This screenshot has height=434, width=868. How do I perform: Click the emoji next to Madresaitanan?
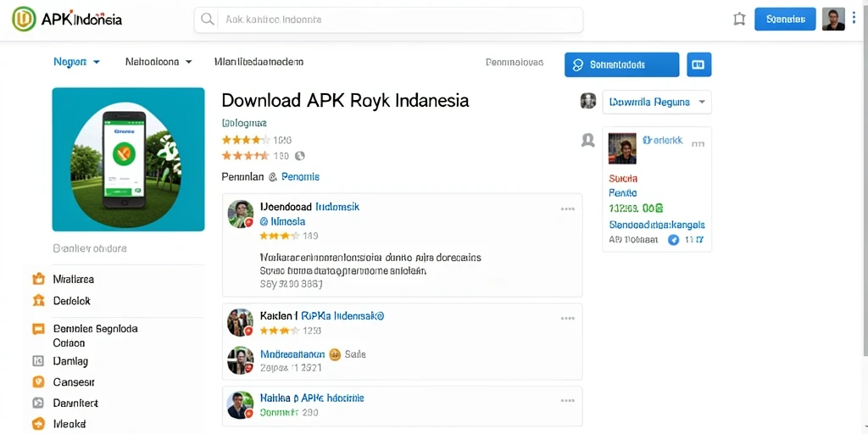[x=334, y=354]
